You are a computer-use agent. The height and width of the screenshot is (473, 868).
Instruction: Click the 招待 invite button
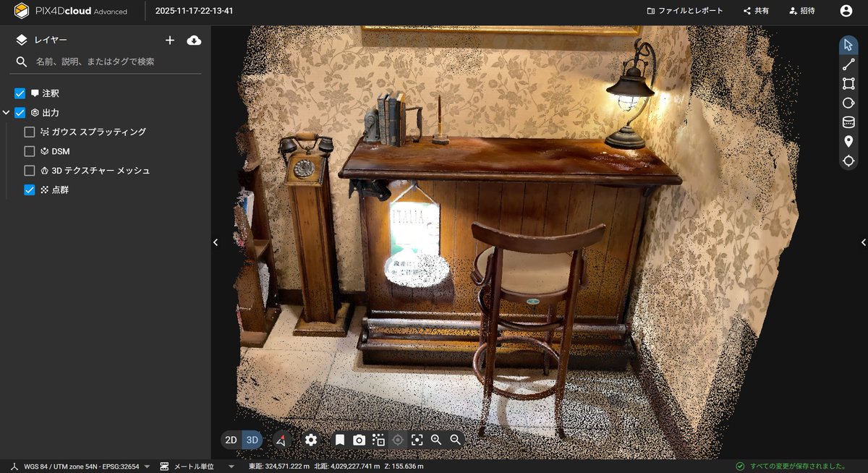[800, 11]
